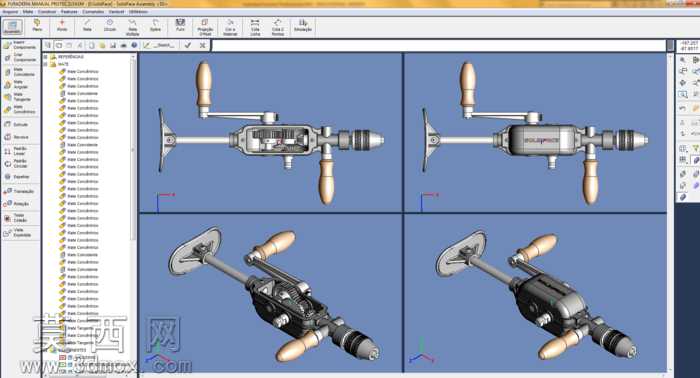700x378 pixels.
Task: Choose the Plano tool
Action: [37, 25]
